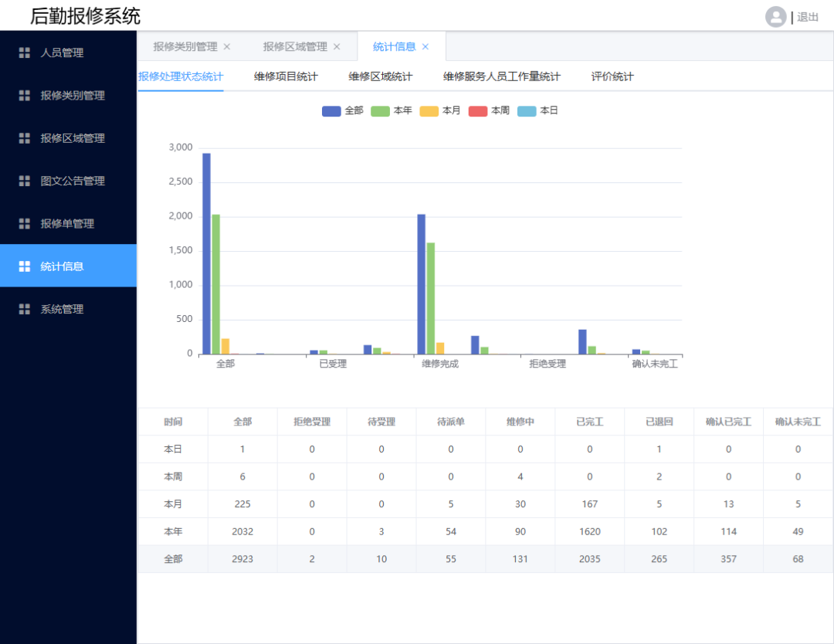
Task: Open the 维修服务人员工作量统计 tab
Action: click(x=501, y=76)
